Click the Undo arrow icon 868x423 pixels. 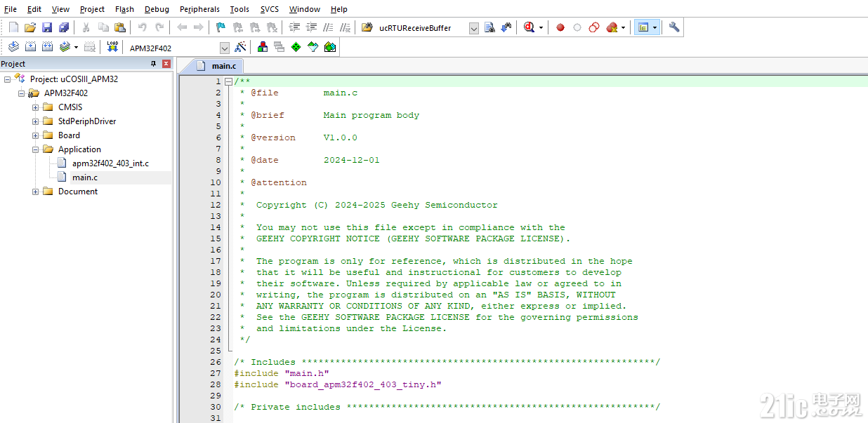[143, 27]
